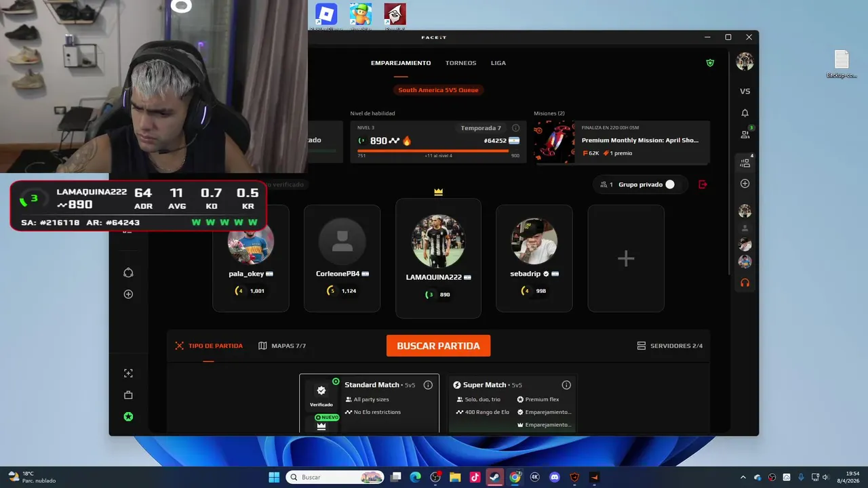Click the scrollbar in FACEIT window
Image resolution: width=868 pixels, height=488 pixels.
pyautogui.click(x=729, y=163)
